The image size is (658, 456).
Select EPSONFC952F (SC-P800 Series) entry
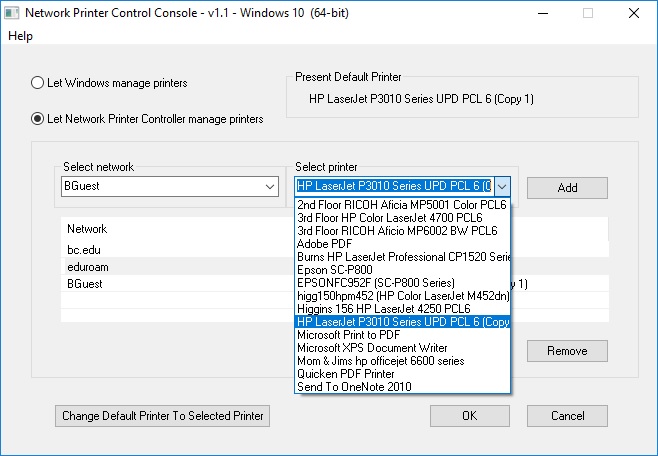(402, 283)
